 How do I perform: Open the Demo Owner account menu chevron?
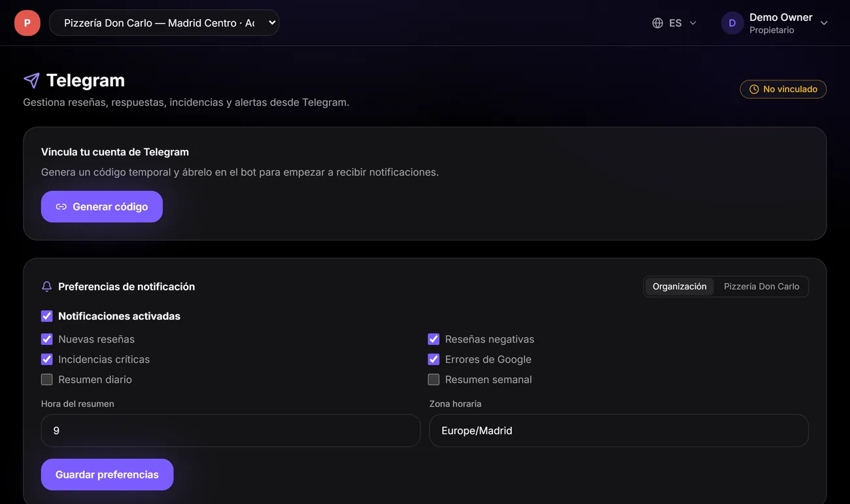[x=824, y=23]
